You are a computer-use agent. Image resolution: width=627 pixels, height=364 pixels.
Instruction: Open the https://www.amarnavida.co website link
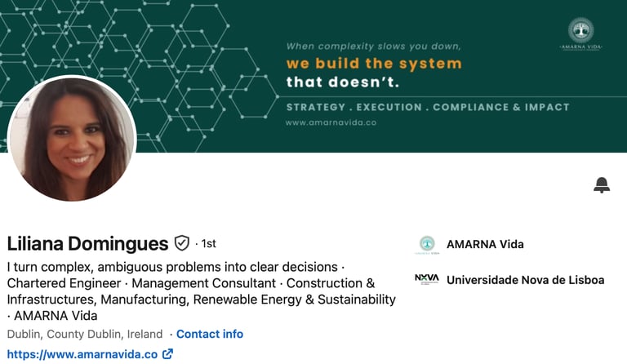click(x=82, y=354)
